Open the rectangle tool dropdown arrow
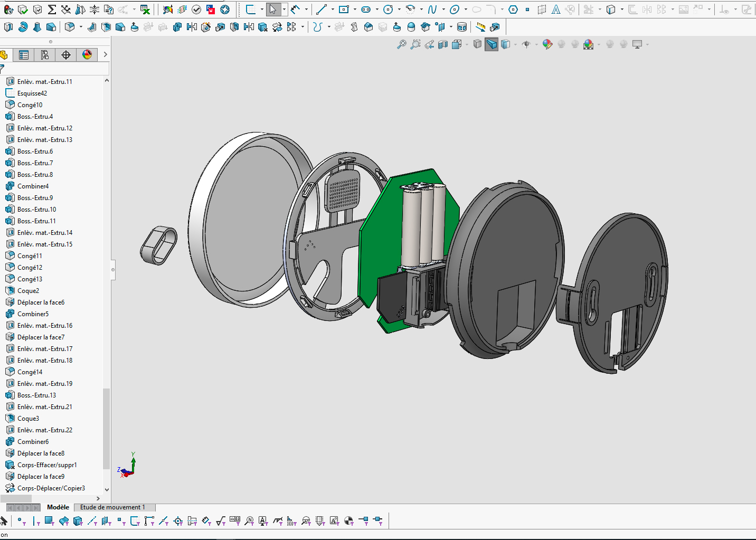The image size is (756, 540). coord(355,10)
